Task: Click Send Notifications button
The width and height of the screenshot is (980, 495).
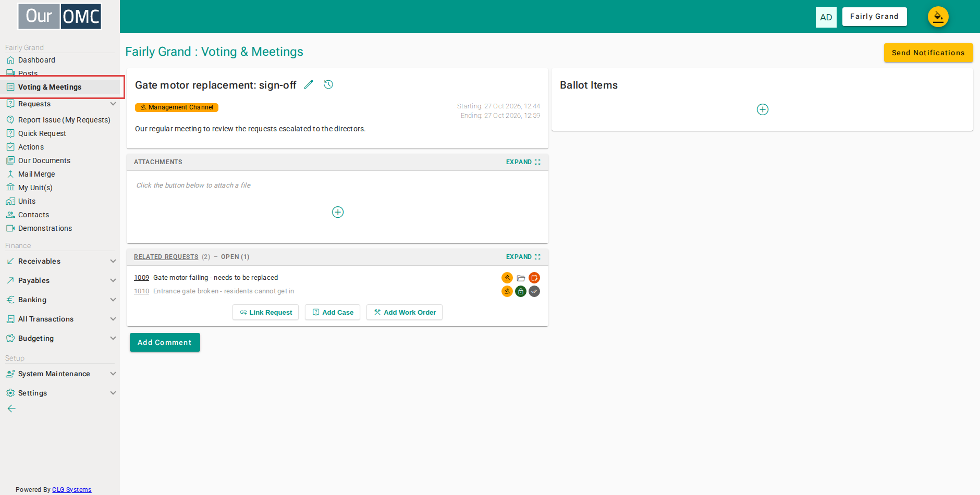Action: [x=928, y=53]
